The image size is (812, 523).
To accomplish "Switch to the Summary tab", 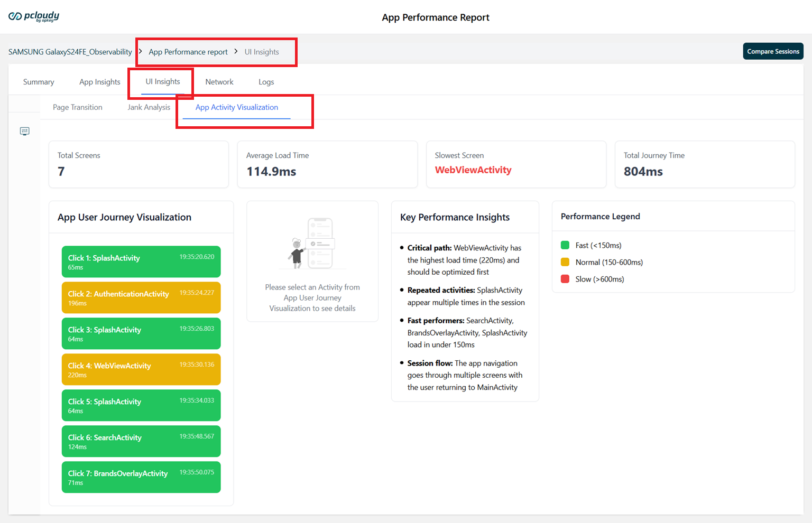I will pos(39,82).
